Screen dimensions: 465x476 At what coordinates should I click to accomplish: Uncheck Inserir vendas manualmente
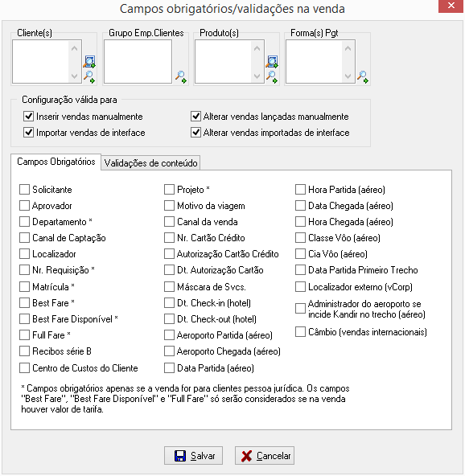coord(28,117)
